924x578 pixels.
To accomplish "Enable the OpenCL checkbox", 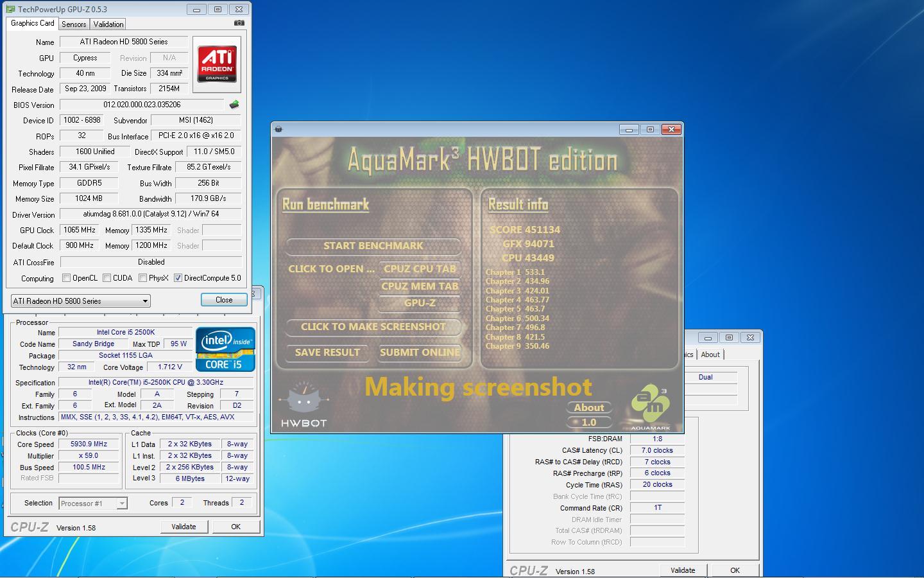I will (x=66, y=278).
